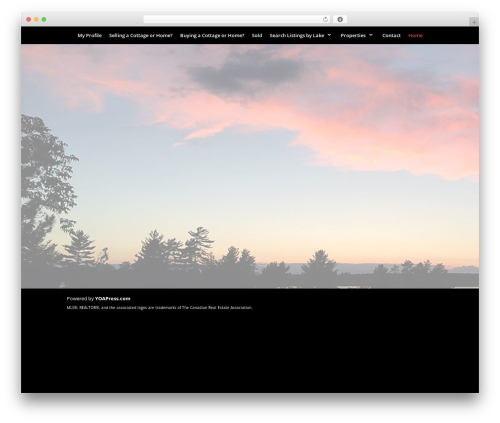Viewport: 500px width, 423px height.
Task: Open Selling a Cottage or Home? page
Action: 141,35
